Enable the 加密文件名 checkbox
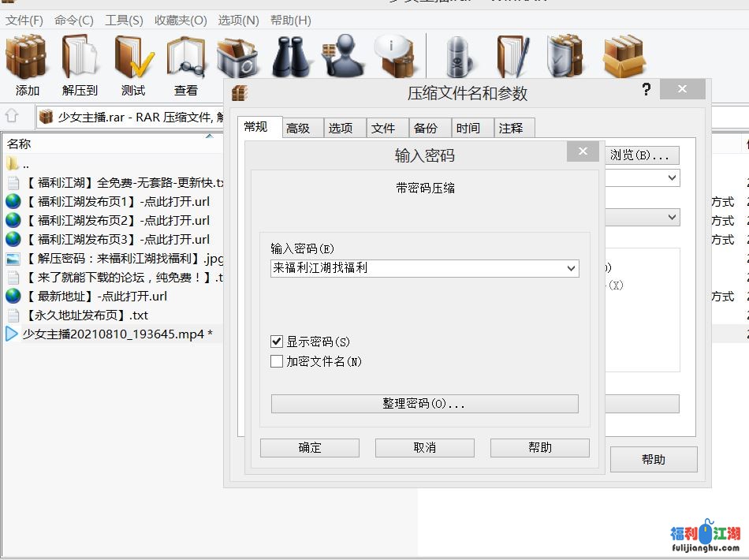Screen dimensions: 749x560 point(277,361)
